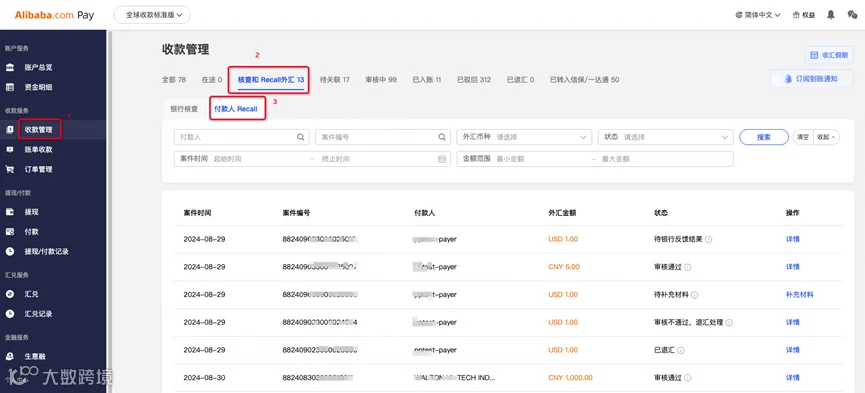Click the notification bell icon
This screenshot has width=865, height=393.
pos(831,15)
